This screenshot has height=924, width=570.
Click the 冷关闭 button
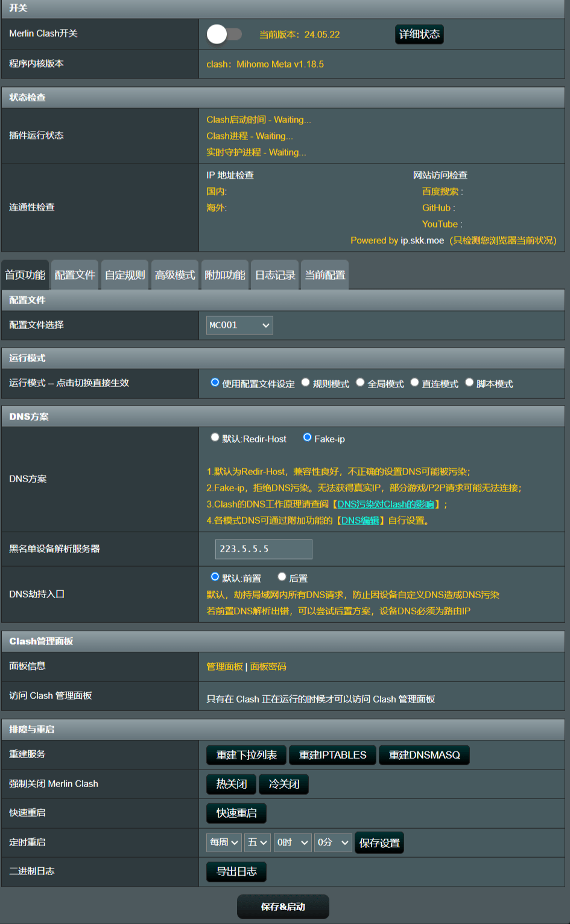(284, 784)
